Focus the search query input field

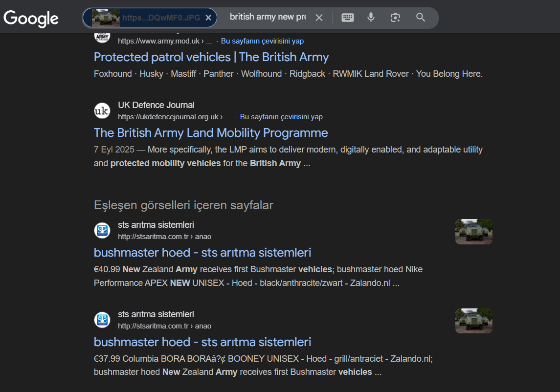267,18
